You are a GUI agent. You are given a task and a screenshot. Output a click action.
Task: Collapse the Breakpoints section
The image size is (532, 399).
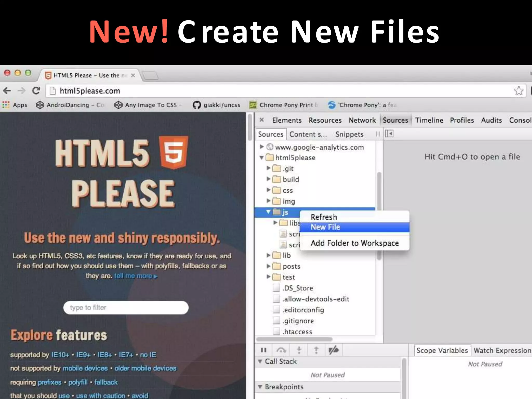(260, 387)
